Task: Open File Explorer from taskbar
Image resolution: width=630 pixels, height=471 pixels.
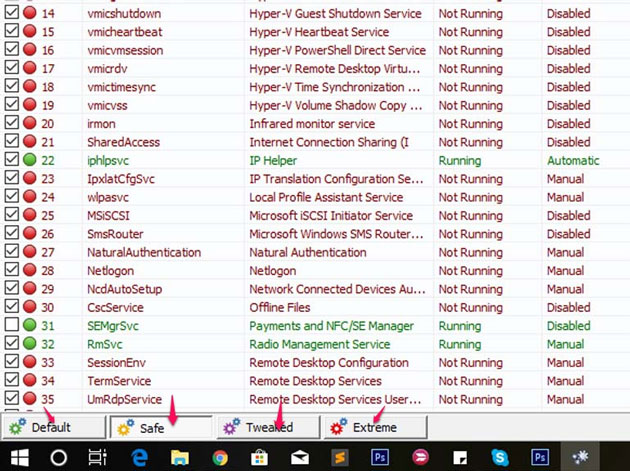Action: point(180,457)
